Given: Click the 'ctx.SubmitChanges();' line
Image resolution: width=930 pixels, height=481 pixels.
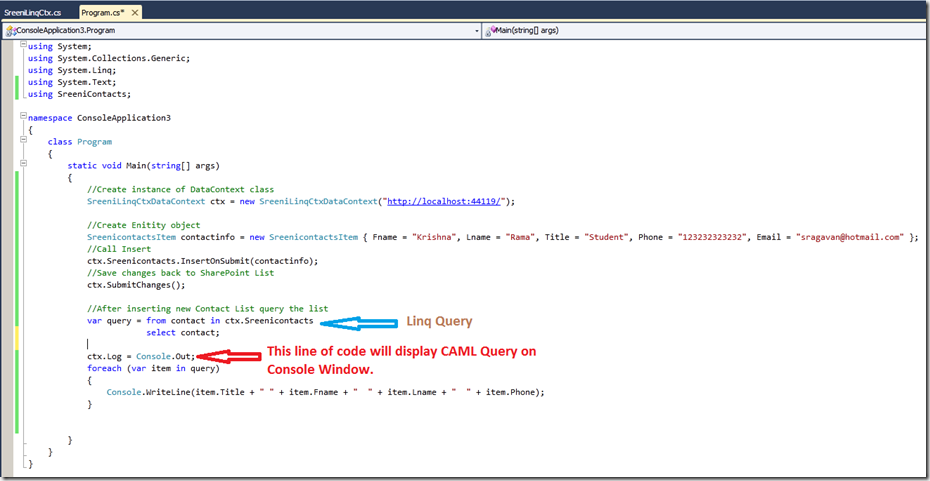Looking at the screenshot, I should tap(136, 285).
